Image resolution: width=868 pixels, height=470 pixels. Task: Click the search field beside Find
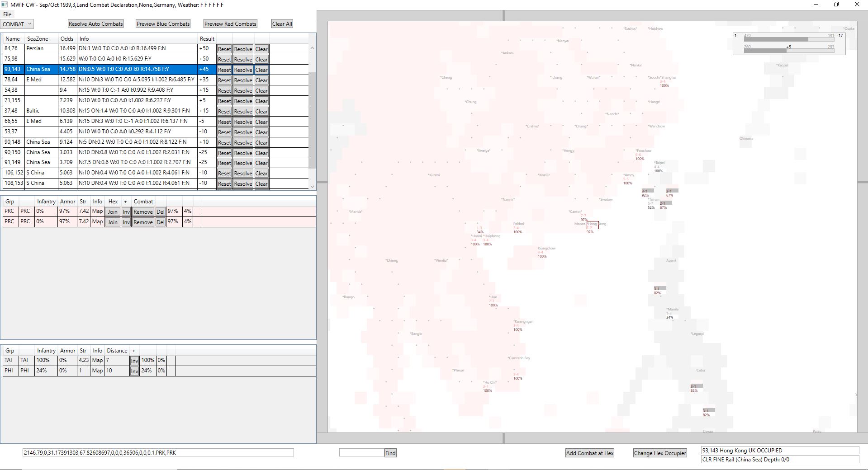[x=361, y=452]
